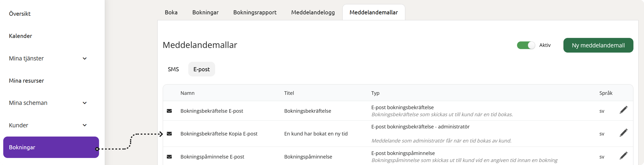Click the Namn column header
The height and width of the screenshot is (165, 644).
[187, 93]
